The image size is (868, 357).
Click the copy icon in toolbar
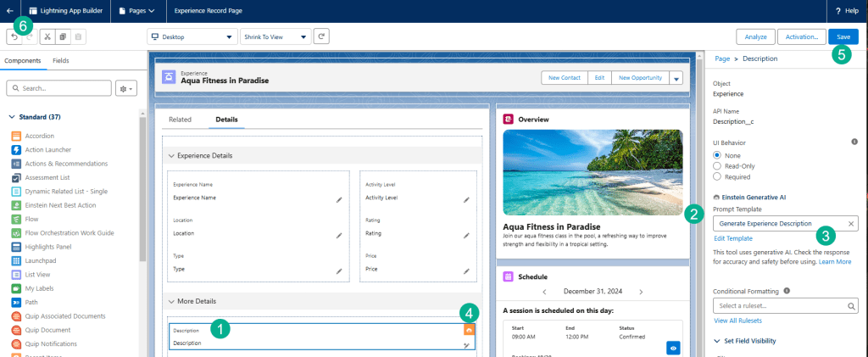pyautogui.click(x=63, y=37)
